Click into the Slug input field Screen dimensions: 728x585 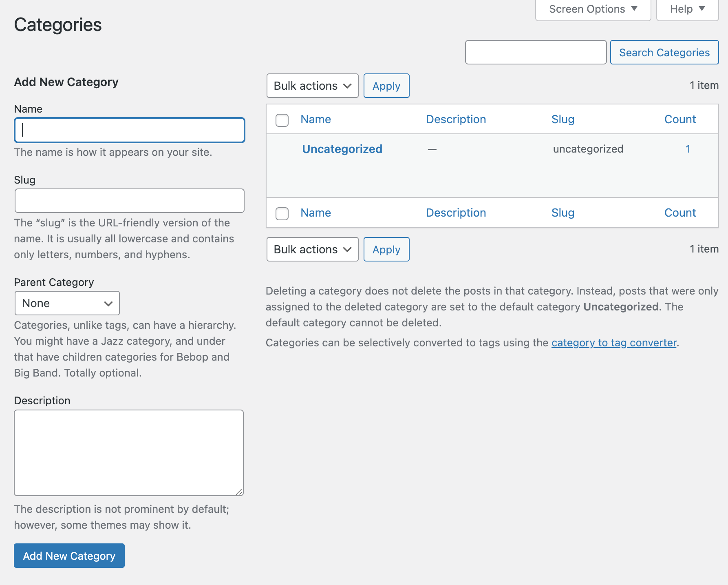point(130,201)
